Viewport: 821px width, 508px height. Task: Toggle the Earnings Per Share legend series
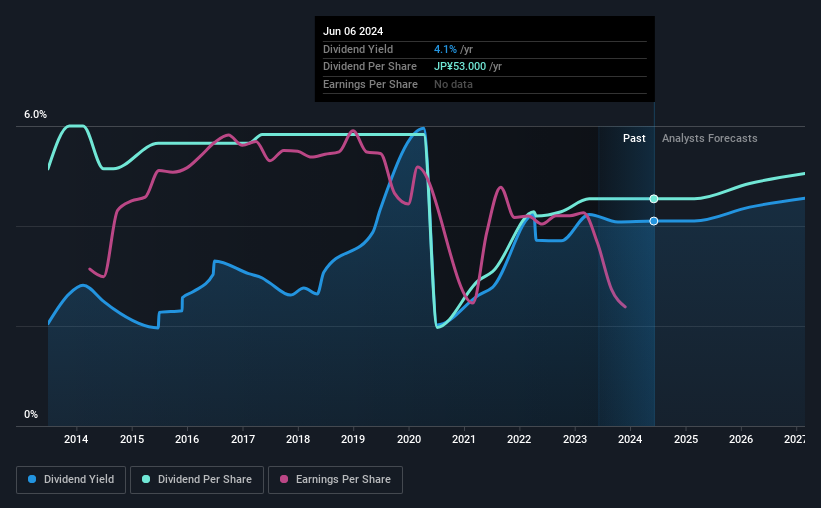[x=336, y=480]
